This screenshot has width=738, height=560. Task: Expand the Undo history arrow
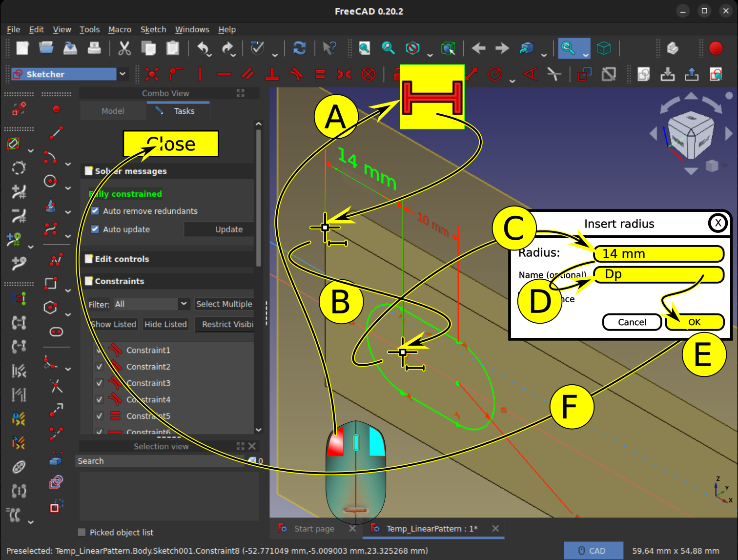coord(209,55)
